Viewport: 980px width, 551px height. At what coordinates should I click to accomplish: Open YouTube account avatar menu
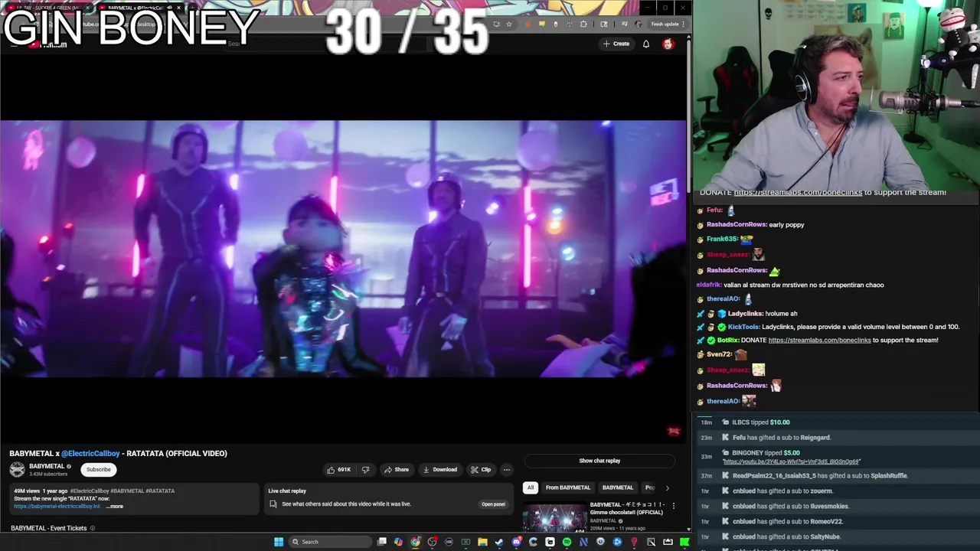[668, 44]
